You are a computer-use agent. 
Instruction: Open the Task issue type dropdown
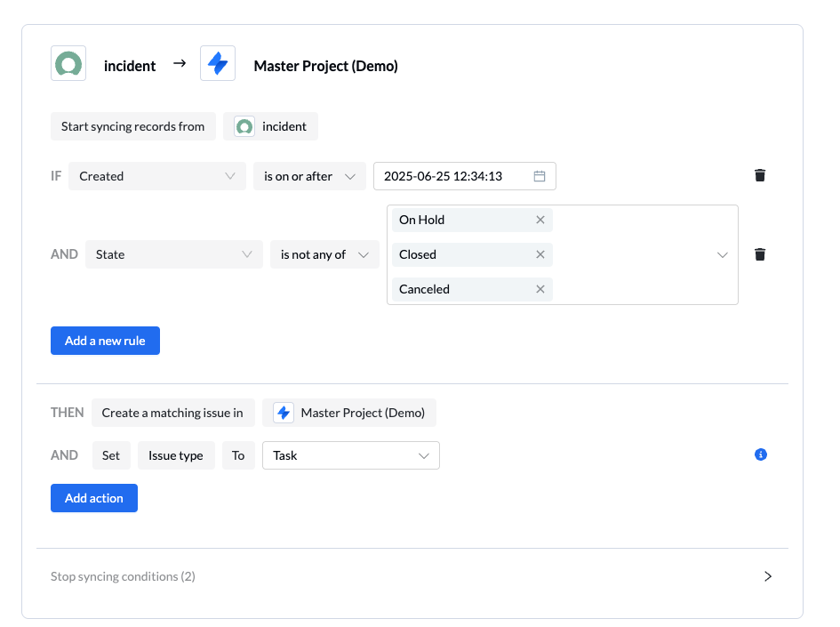[350, 454]
